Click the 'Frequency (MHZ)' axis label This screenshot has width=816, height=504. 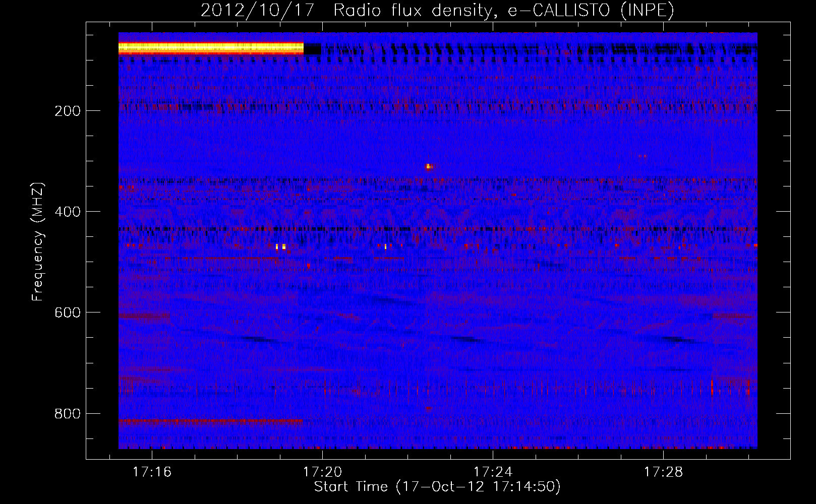click(x=38, y=241)
